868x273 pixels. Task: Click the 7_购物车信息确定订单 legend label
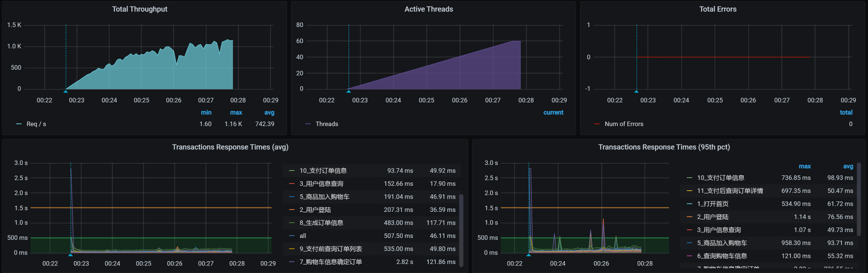tap(331, 262)
